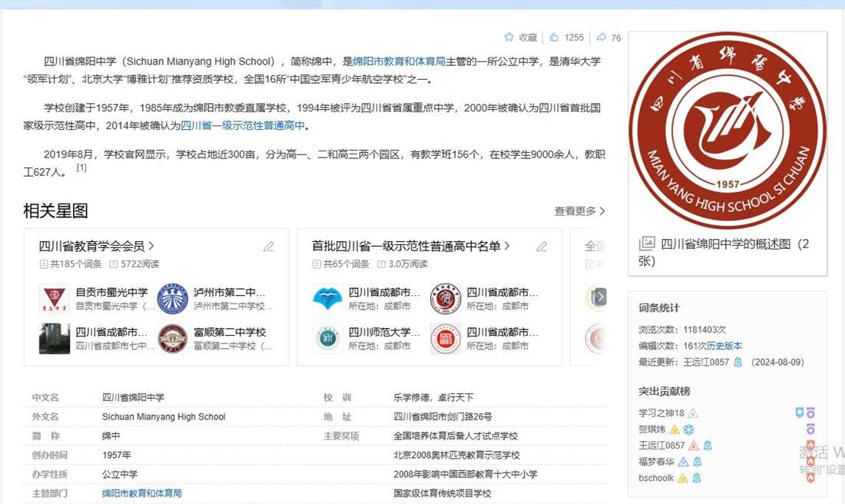This screenshot has height=504, width=845.
Task: Click the purple medal badge in 学习之神18 row
Action: [810, 413]
